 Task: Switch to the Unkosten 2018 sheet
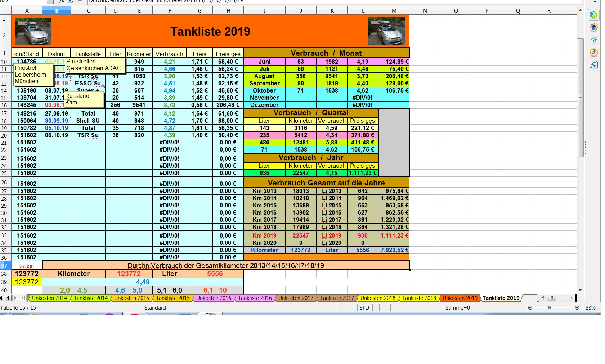click(378, 298)
